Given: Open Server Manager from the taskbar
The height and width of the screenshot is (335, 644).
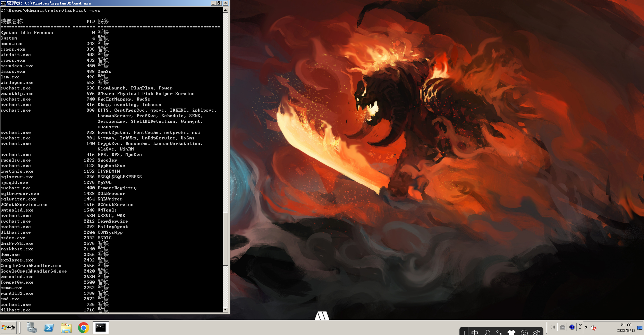Looking at the screenshot, I should tap(32, 327).
